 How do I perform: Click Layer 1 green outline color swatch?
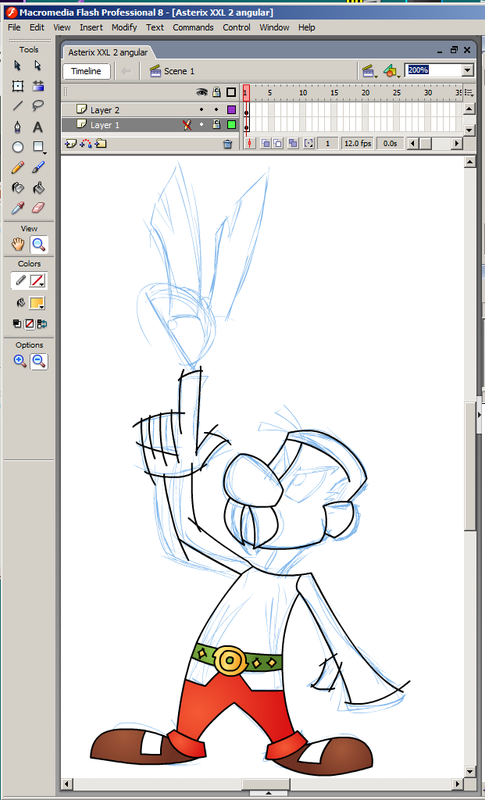click(x=231, y=124)
